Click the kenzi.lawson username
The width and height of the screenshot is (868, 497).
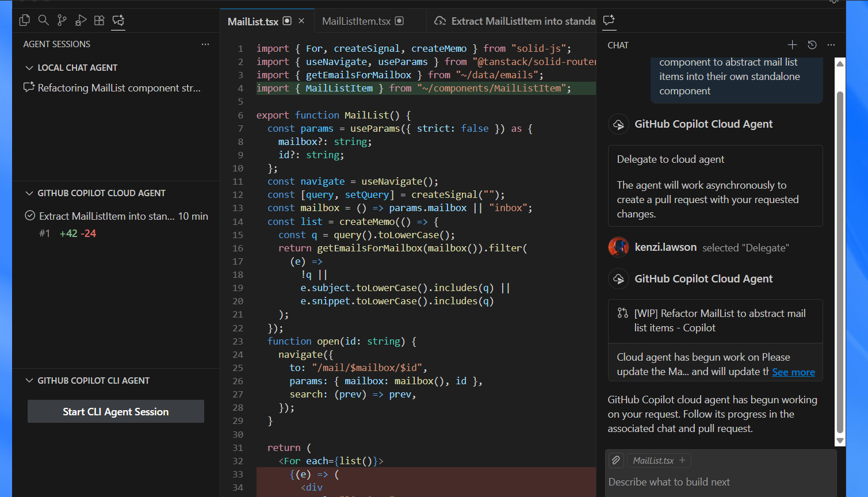666,247
